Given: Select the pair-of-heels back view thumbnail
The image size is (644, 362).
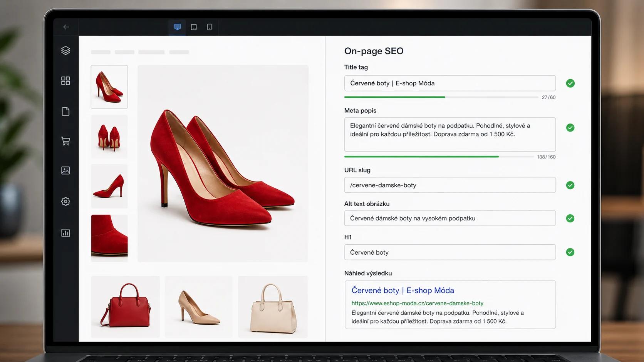Looking at the screenshot, I should (x=109, y=137).
